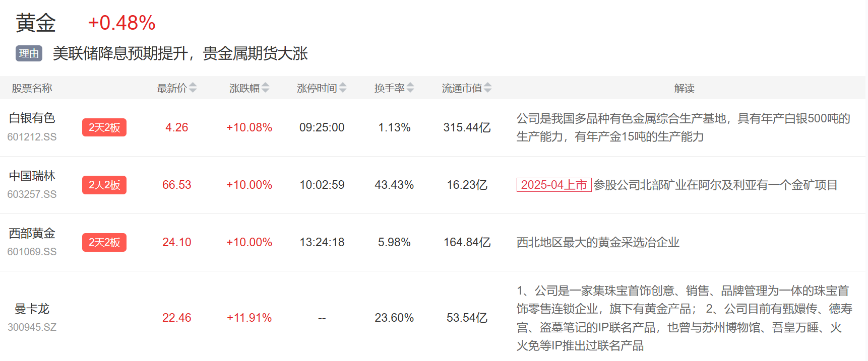This screenshot has width=868, height=361.
Task: Sort by 涨停时间 column arrows
Action: [343, 88]
